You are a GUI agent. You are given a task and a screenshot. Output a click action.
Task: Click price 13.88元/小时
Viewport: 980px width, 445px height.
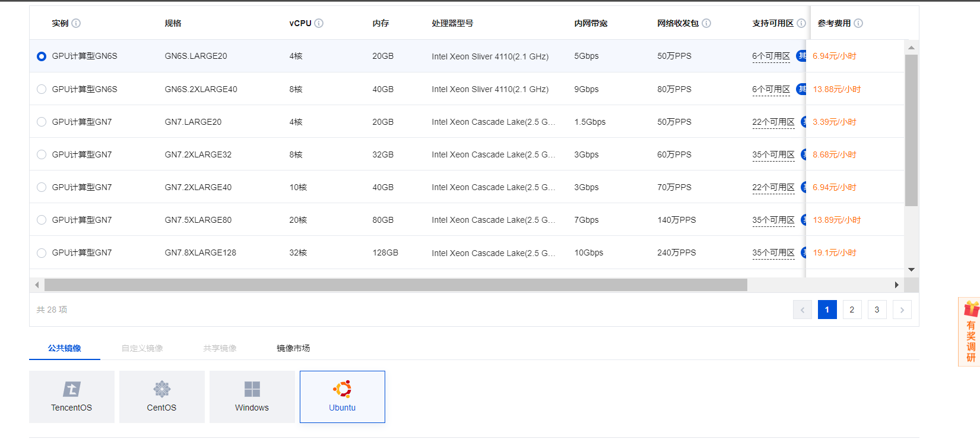click(x=837, y=89)
